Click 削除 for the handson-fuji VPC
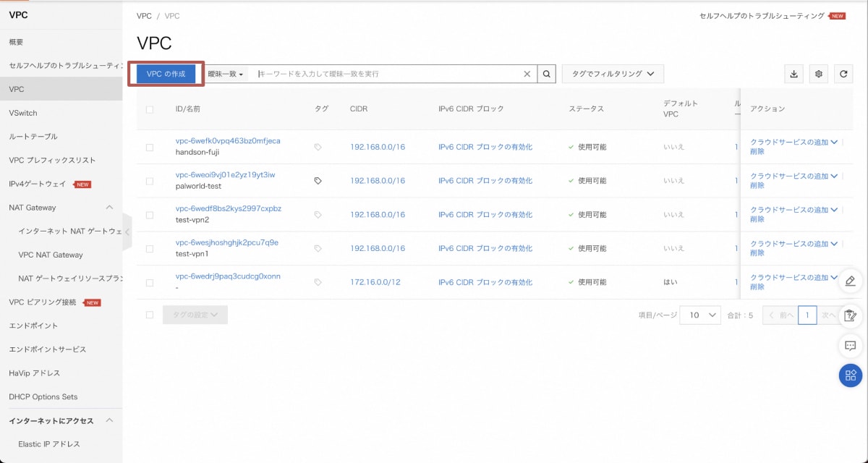The image size is (868, 463). [x=757, y=152]
